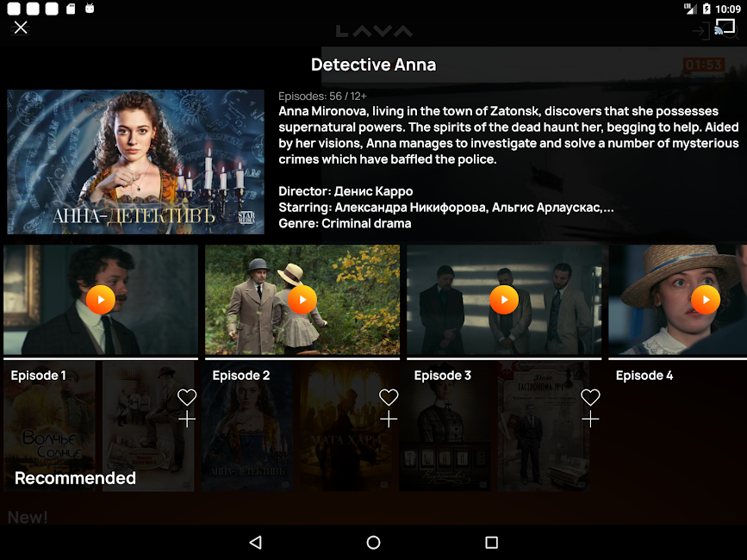Tap the LTE signal status icon
Viewport: 747px width, 560px height.
(x=690, y=9)
